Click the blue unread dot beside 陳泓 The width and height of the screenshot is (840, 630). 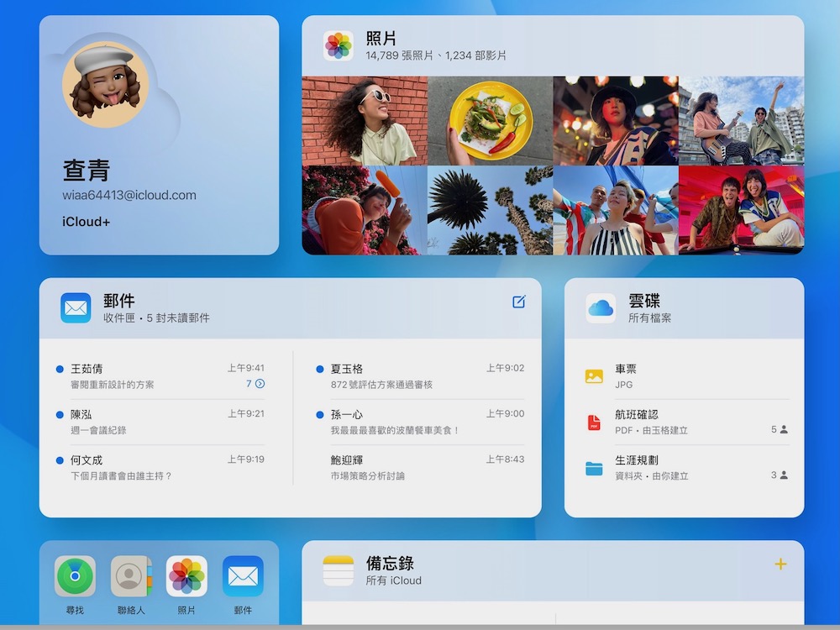[60, 415]
